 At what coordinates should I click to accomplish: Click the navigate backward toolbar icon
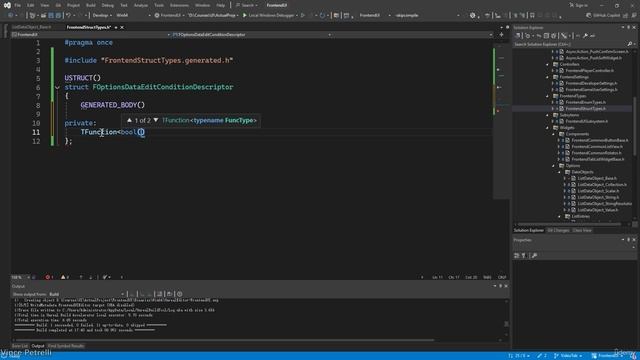[x=10, y=15]
